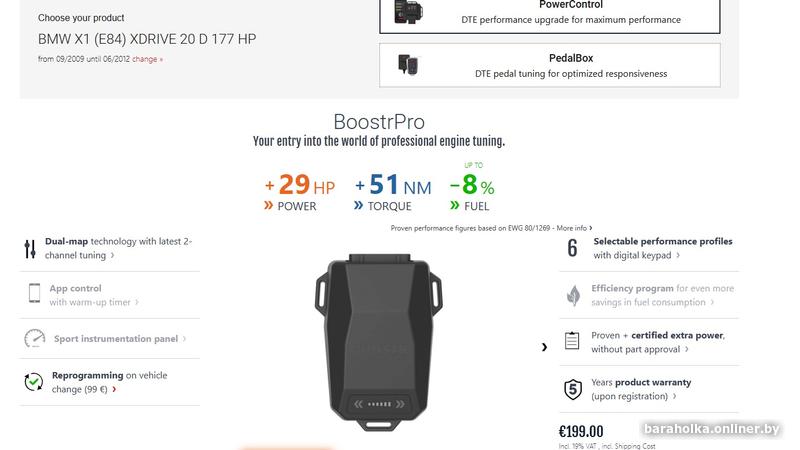Click the certified power document icon
The image size is (800, 450).
tap(572, 341)
